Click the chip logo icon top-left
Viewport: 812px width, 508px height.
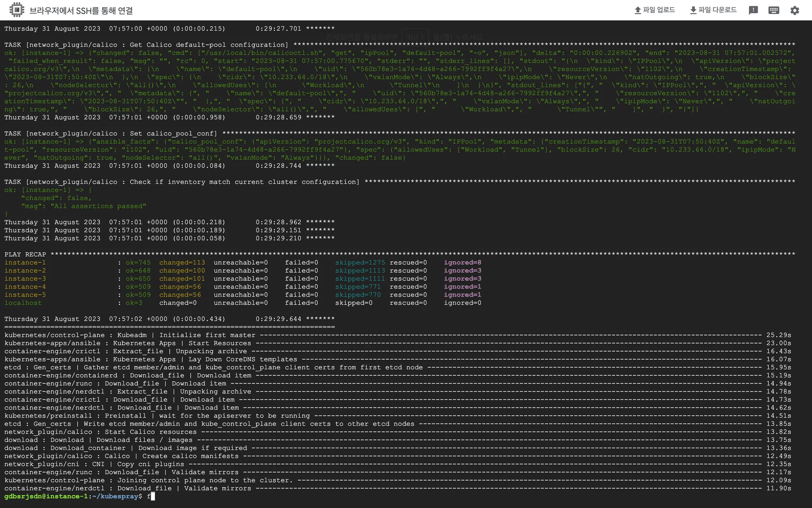tap(17, 10)
